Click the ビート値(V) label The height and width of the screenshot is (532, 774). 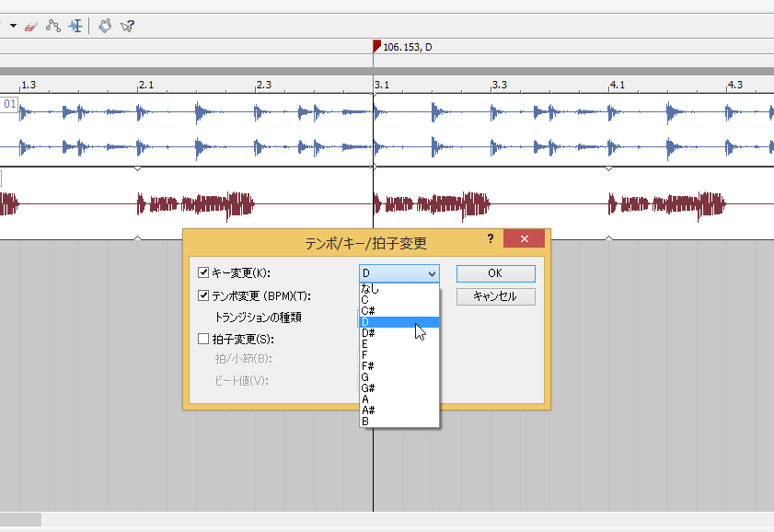click(241, 380)
